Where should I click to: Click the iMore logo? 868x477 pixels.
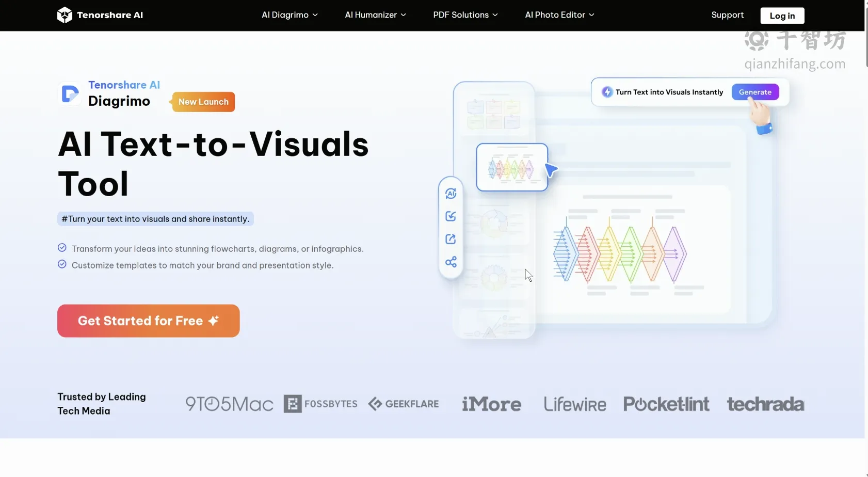(x=491, y=404)
